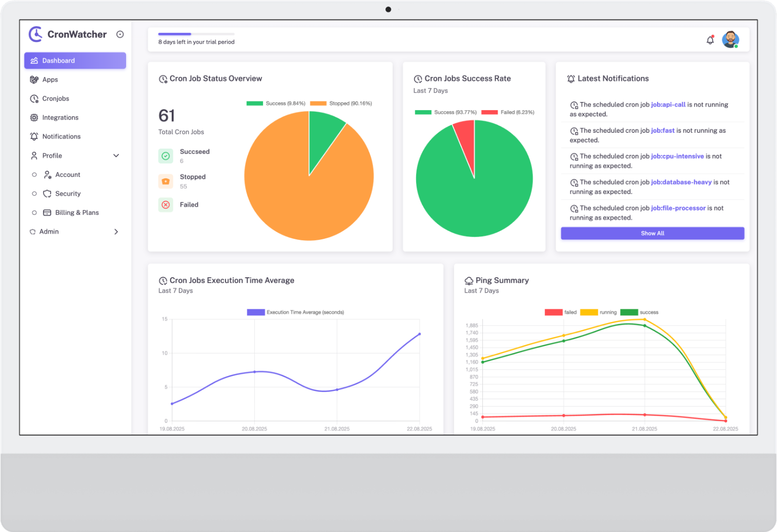The height and width of the screenshot is (532, 777).
Task: Click the CronWatcher logo icon
Action: tap(35, 34)
